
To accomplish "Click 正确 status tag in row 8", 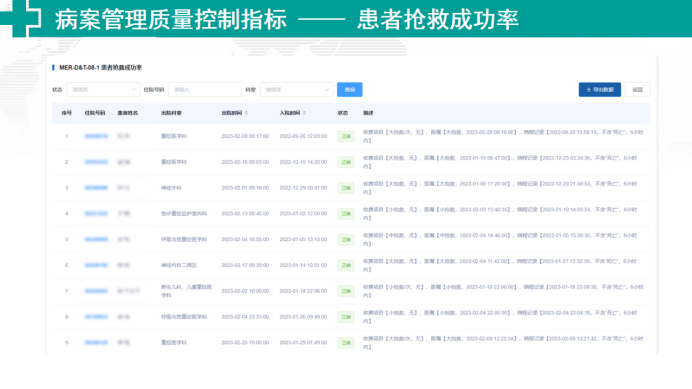I will pos(346,317).
